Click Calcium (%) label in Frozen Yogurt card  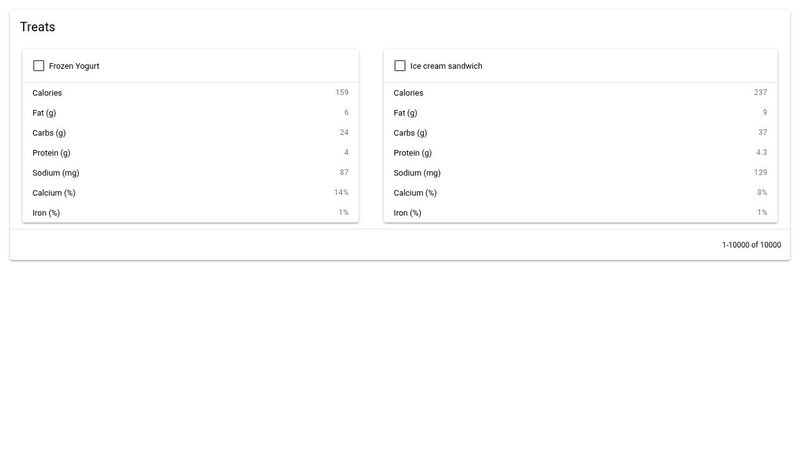click(x=54, y=193)
